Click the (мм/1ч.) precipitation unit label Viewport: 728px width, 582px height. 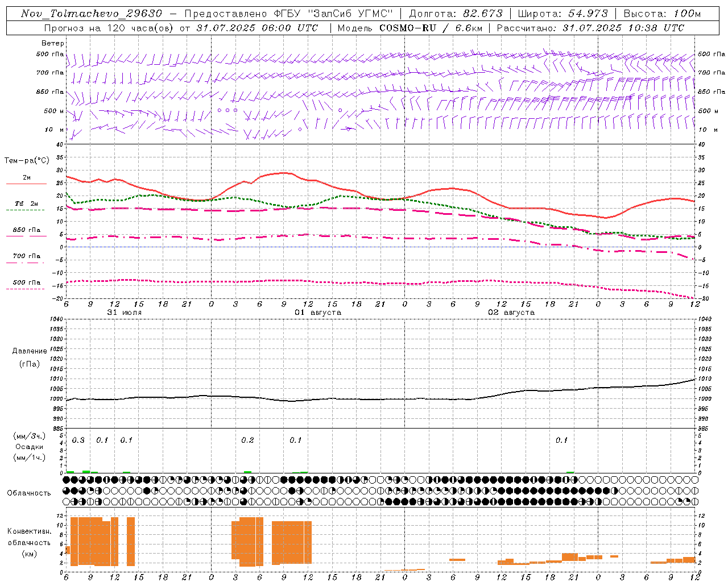point(30,458)
